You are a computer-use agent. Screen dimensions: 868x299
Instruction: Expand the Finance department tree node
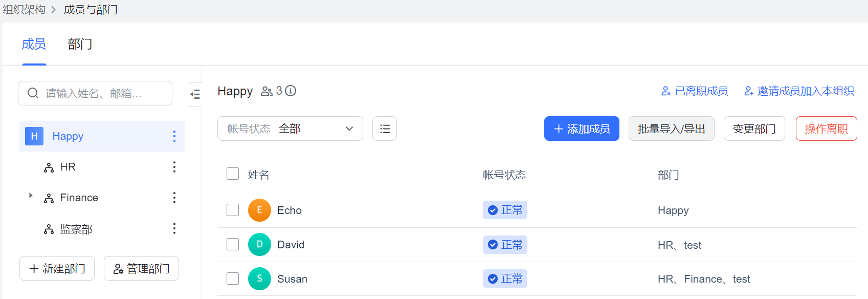point(31,196)
